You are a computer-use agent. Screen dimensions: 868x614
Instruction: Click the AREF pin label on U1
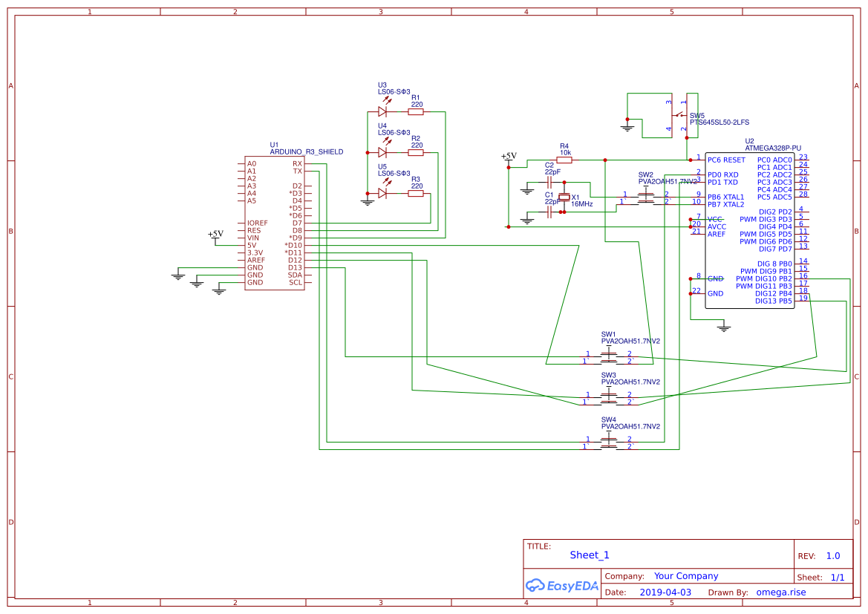point(256,260)
